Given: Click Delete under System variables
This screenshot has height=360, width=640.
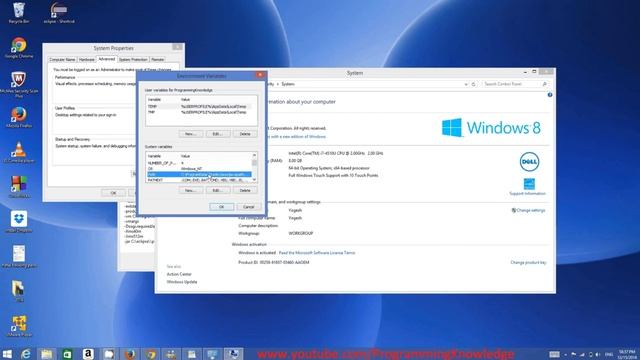Looking at the screenshot, I should click(x=245, y=191).
